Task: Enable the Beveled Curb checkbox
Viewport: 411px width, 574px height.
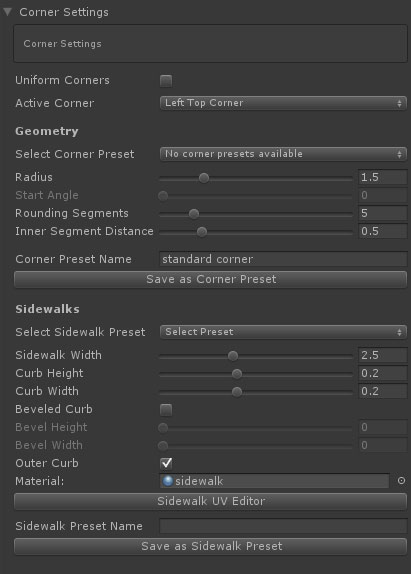Action: pyautogui.click(x=166, y=410)
